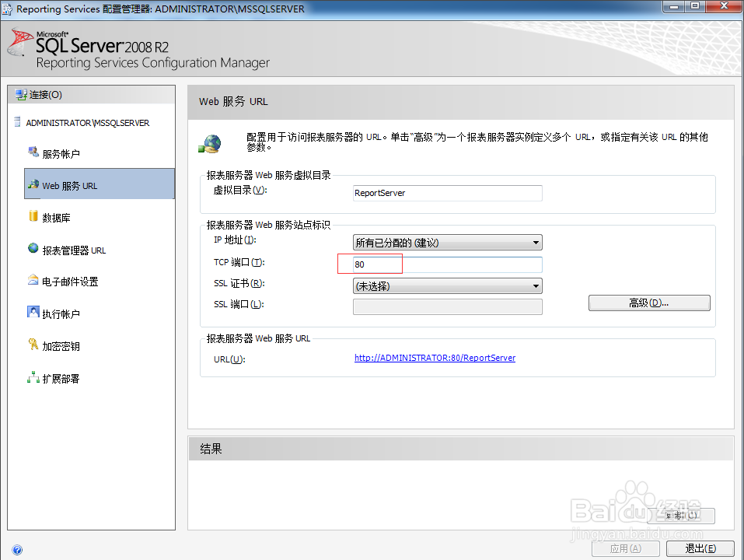Select the Web 服务 URL page
Screen dimensions: 744x560
100,184
